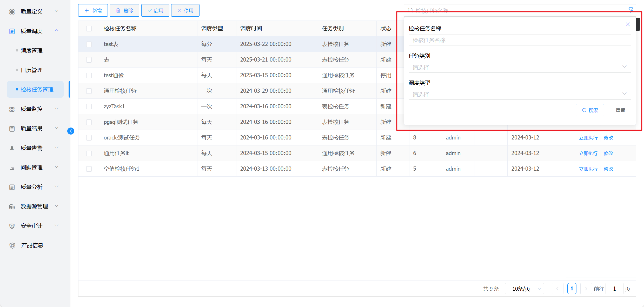Open the 调度类型 dropdown
The width and height of the screenshot is (644, 307).
520,94
